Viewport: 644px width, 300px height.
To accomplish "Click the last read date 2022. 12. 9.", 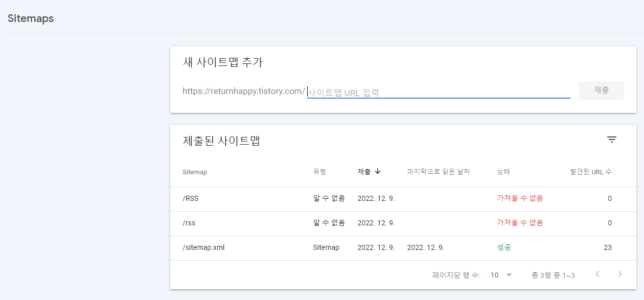I will click(426, 247).
